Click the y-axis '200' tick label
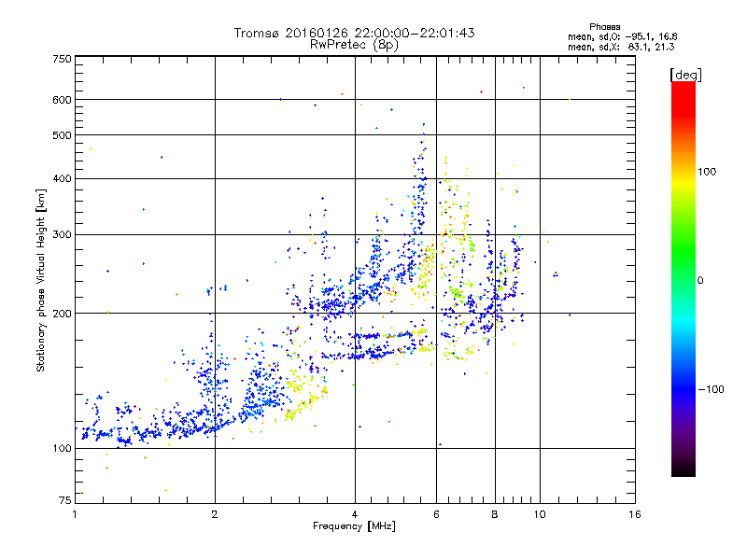 [62, 314]
